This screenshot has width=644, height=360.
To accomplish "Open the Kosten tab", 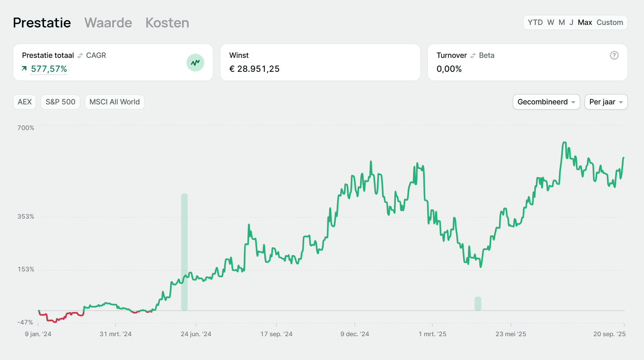I will (x=167, y=23).
